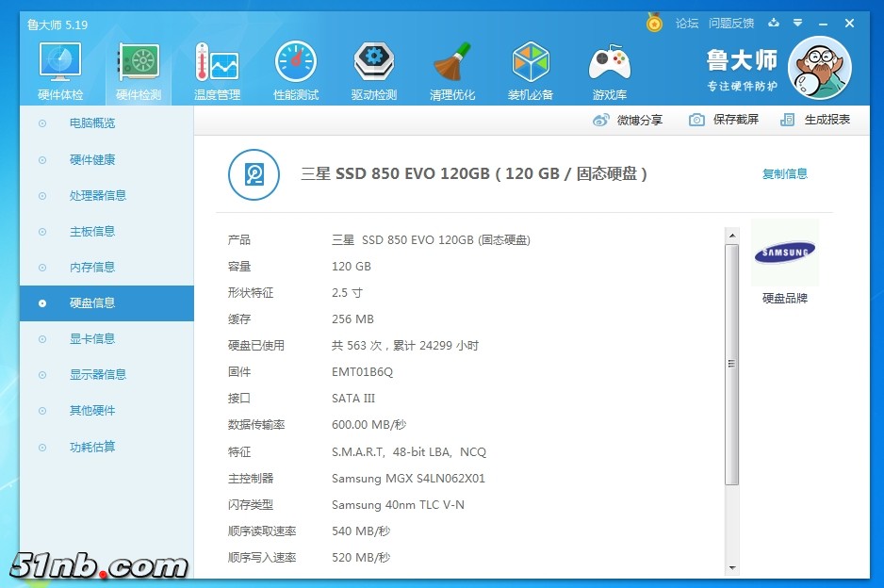Click the Samsung 硬盘品牌 logo thumbnail

(785, 253)
